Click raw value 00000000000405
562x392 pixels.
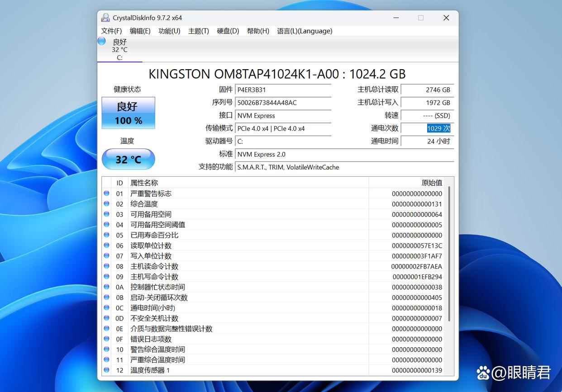417,298
